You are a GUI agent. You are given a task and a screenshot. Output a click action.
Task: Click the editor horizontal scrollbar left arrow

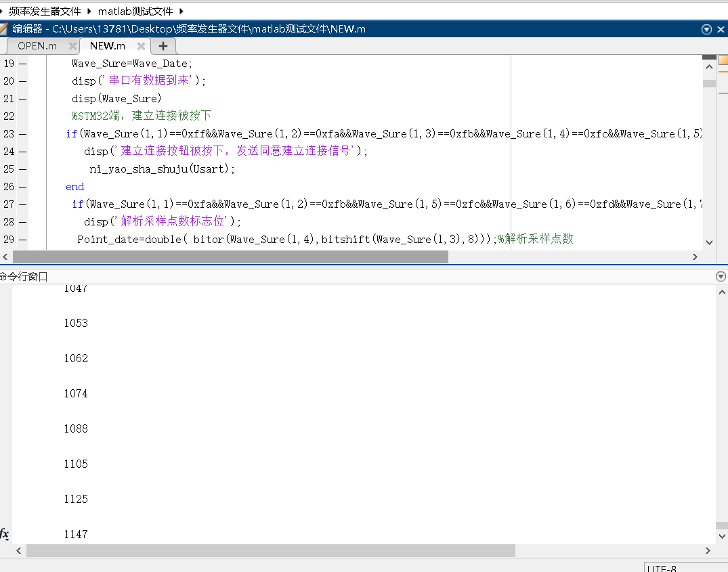tap(5, 257)
